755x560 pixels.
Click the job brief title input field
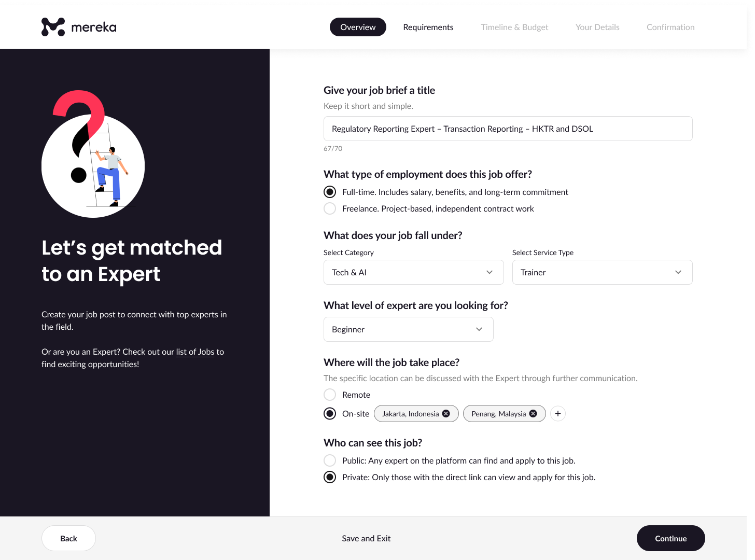508,129
